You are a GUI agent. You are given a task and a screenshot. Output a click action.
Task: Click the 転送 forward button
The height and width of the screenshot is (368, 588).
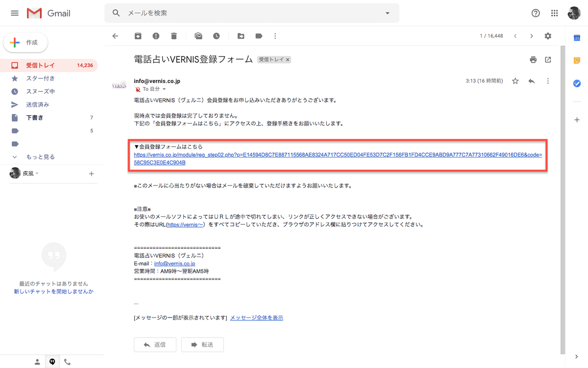[x=202, y=345]
